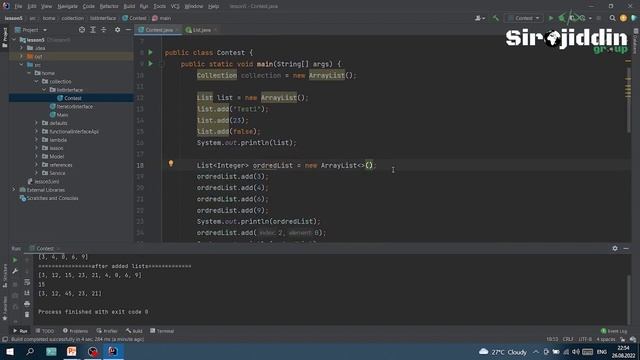
Task: Collapse the collection package
Action: point(36,82)
